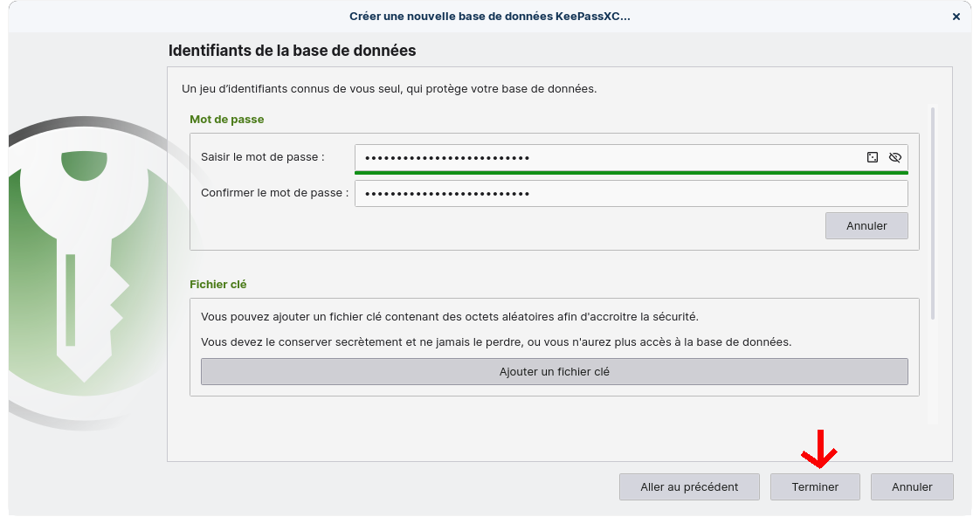Click the 'Saisir le mot de passe :' label
Viewport: 980px width, 524px height.
262,157
